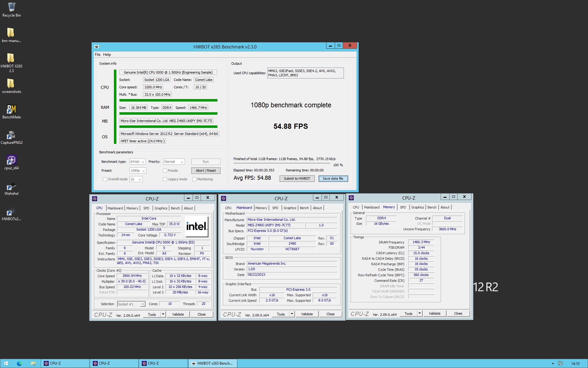Switch to Bench tab in CPU-Z Mainboard window
This screenshot has width=588, height=368.
[304, 208]
